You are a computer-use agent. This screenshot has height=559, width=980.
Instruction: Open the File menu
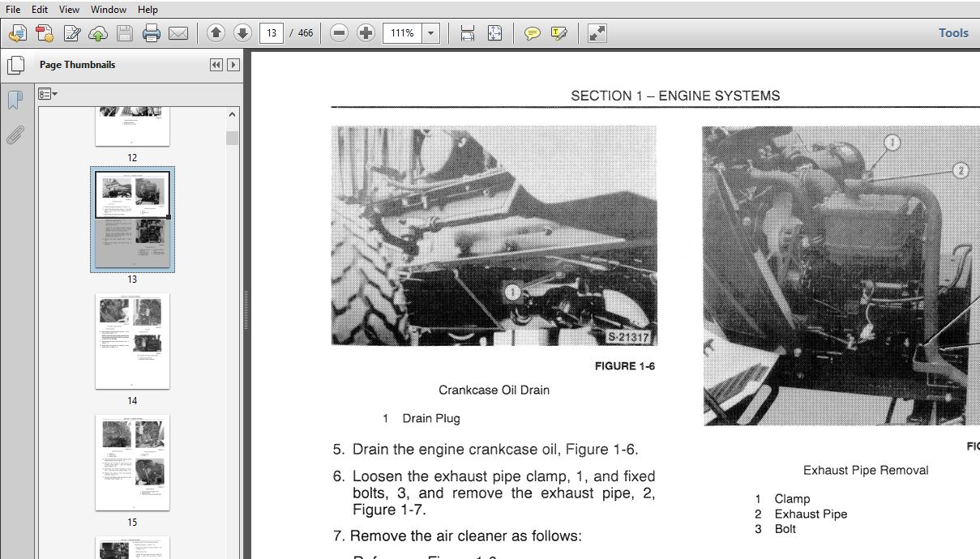(x=13, y=10)
